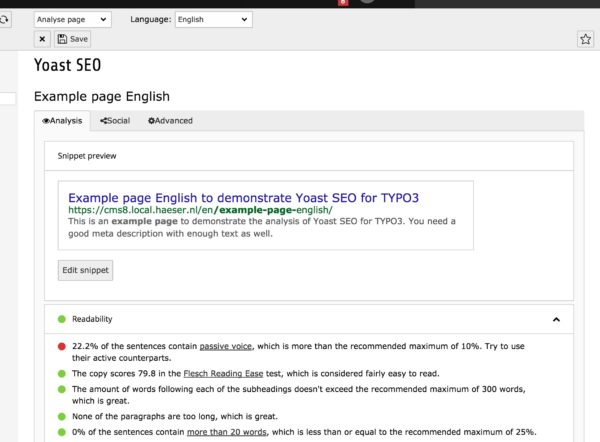Open the more than 20 words link

(x=227, y=432)
